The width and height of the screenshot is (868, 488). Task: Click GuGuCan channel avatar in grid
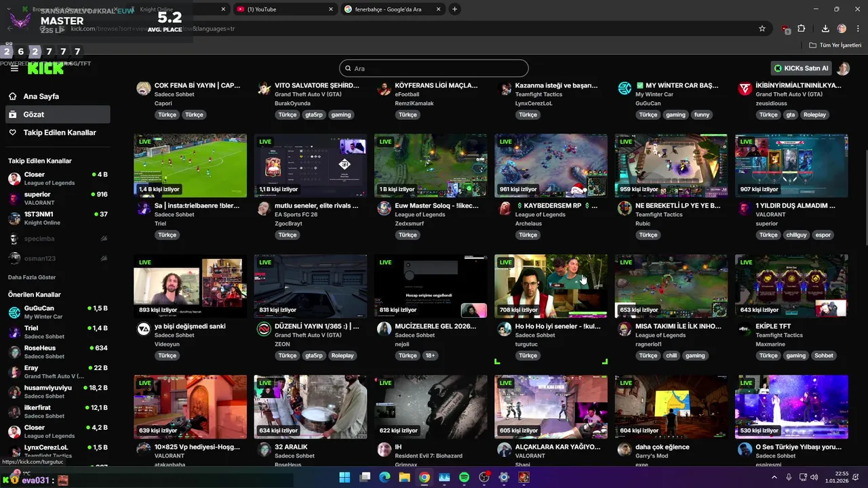[x=625, y=89]
